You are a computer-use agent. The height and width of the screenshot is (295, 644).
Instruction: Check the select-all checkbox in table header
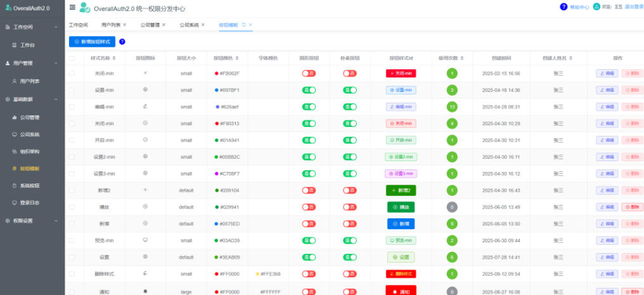click(72, 58)
